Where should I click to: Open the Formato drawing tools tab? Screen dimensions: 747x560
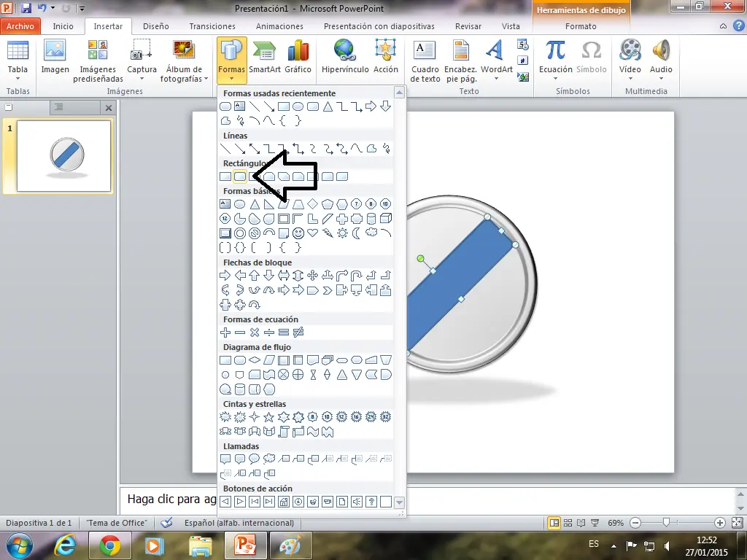[x=581, y=26]
